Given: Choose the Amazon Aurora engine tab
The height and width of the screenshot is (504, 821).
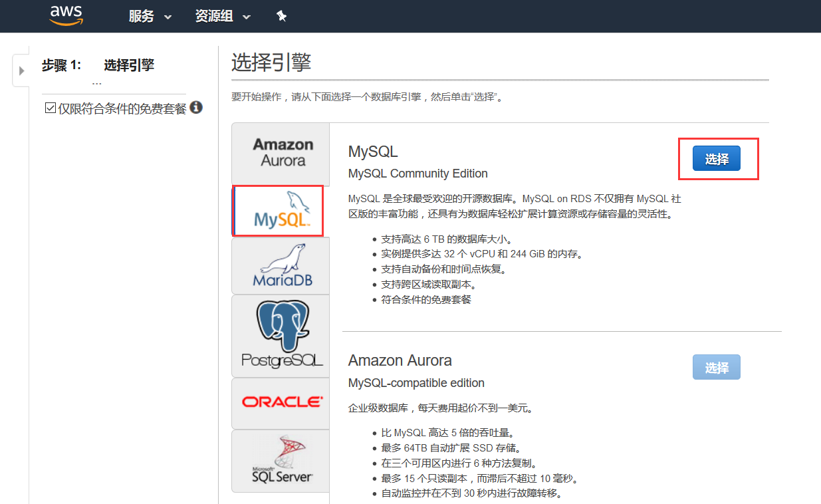Looking at the screenshot, I should coord(281,154).
